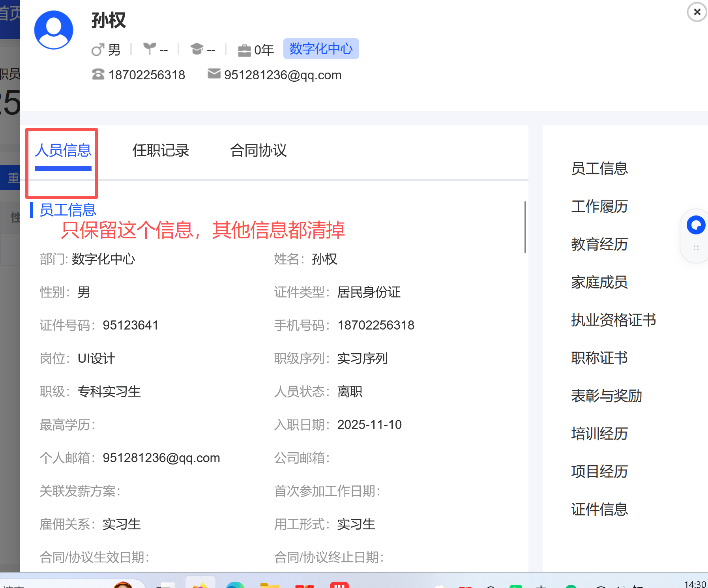This screenshot has height=588, width=708.
Task: Click the drag-handle dots under the chat icon
Action: [x=696, y=248]
